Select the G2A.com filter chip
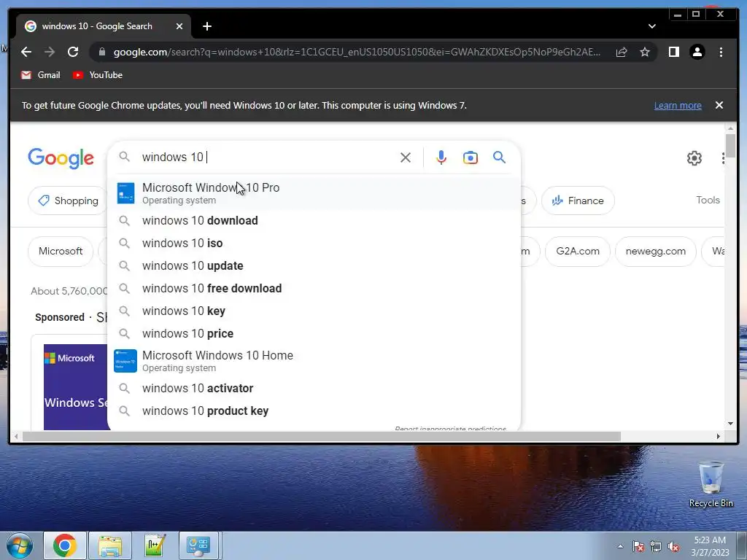 point(578,251)
